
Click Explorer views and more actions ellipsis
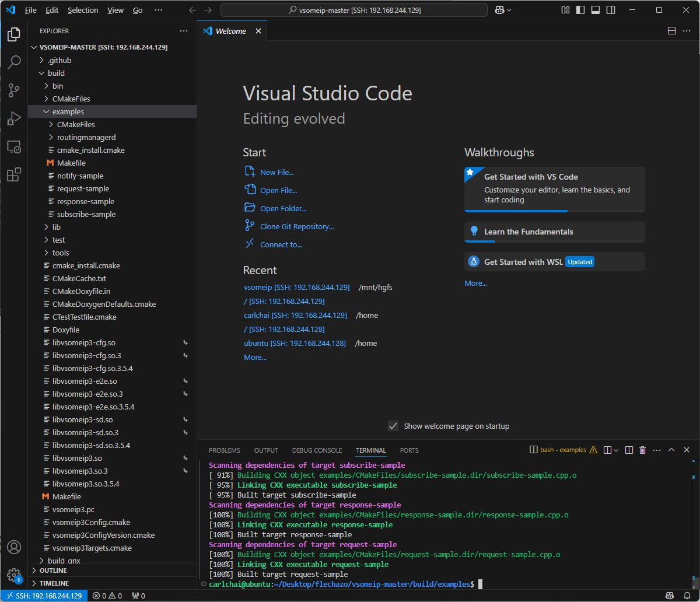coord(184,31)
